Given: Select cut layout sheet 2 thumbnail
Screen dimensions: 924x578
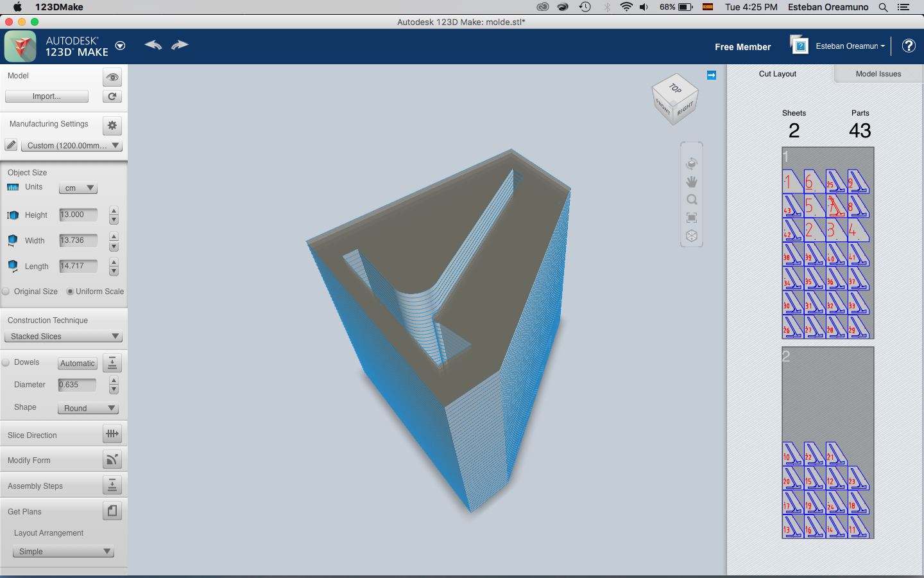Looking at the screenshot, I should [x=828, y=443].
